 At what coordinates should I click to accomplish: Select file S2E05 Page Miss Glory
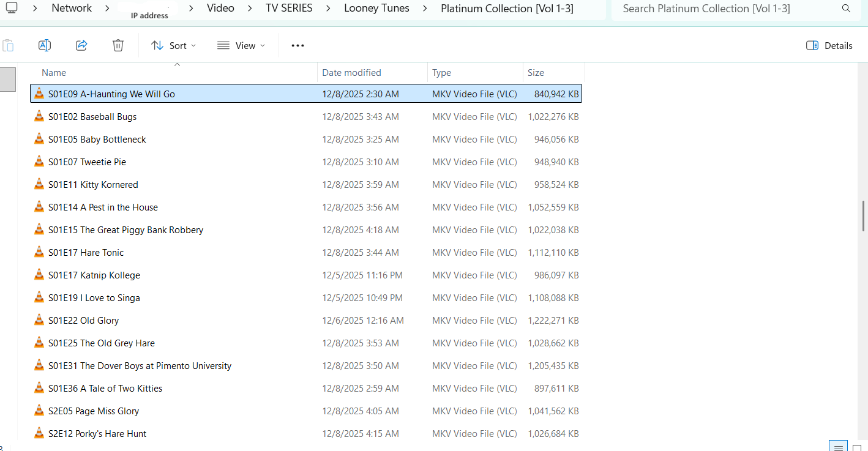pos(306,411)
